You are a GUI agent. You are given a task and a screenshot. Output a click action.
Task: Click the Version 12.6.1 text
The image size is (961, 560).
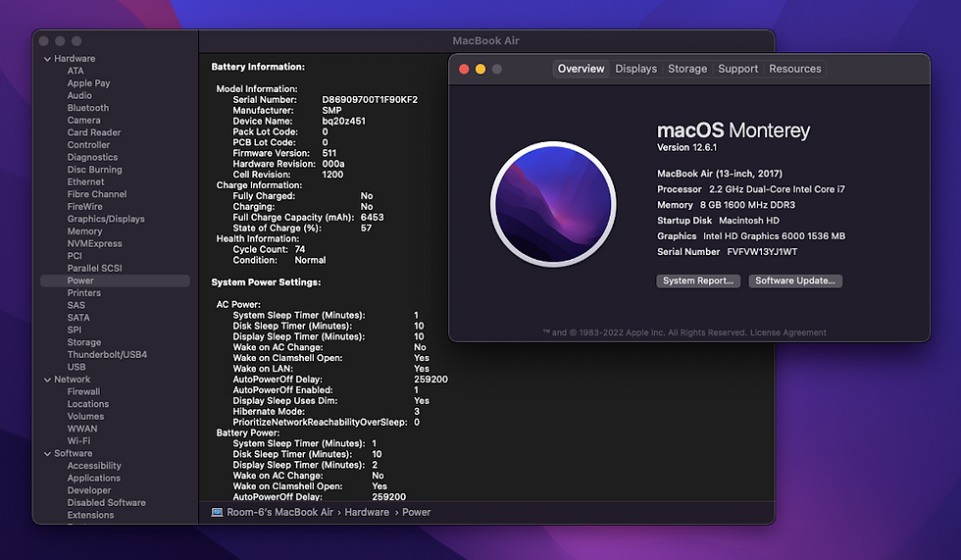coord(686,148)
